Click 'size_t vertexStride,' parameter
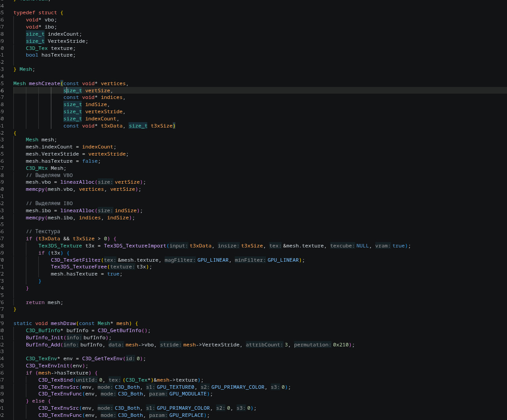507x420 pixels. (95, 111)
